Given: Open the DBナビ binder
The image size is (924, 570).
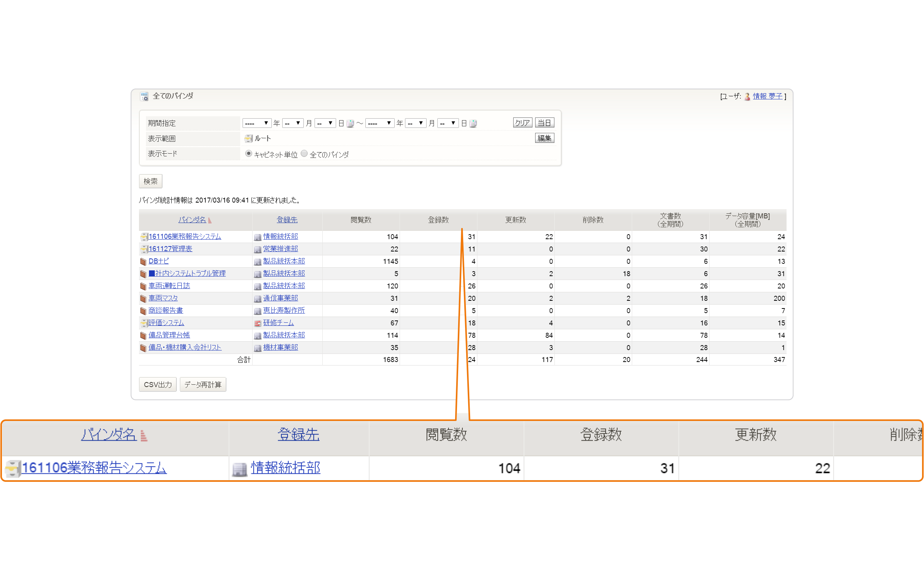Looking at the screenshot, I should (x=159, y=261).
